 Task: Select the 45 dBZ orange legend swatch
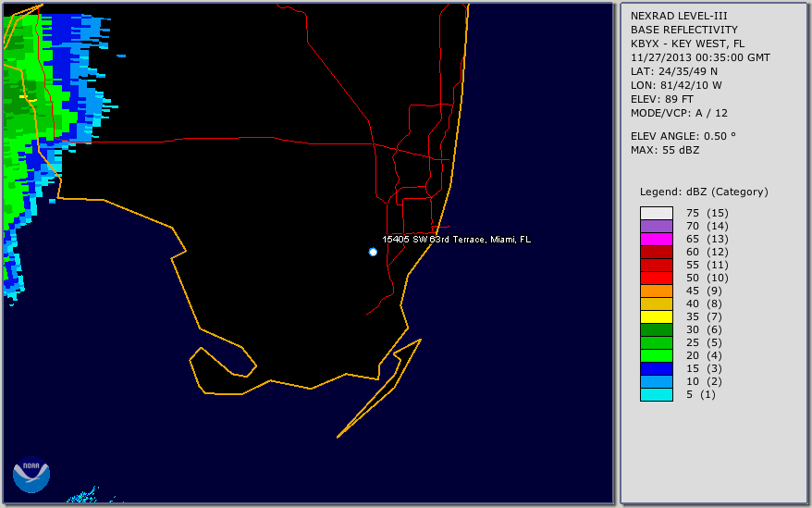pos(657,291)
